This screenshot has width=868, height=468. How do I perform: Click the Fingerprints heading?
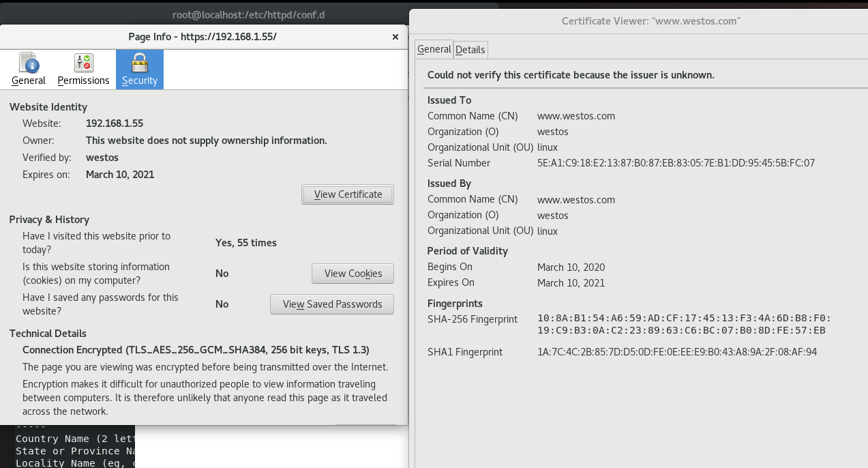pyautogui.click(x=455, y=304)
